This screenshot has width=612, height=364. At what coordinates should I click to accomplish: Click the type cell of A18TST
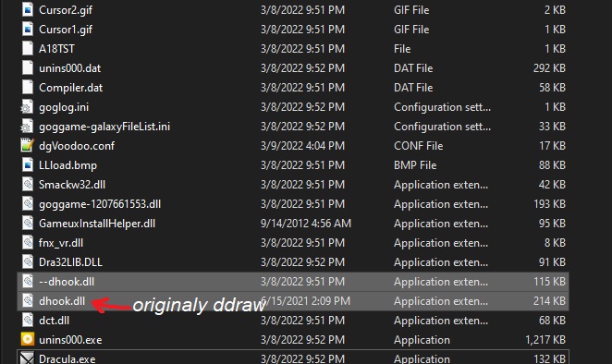pos(402,49)
